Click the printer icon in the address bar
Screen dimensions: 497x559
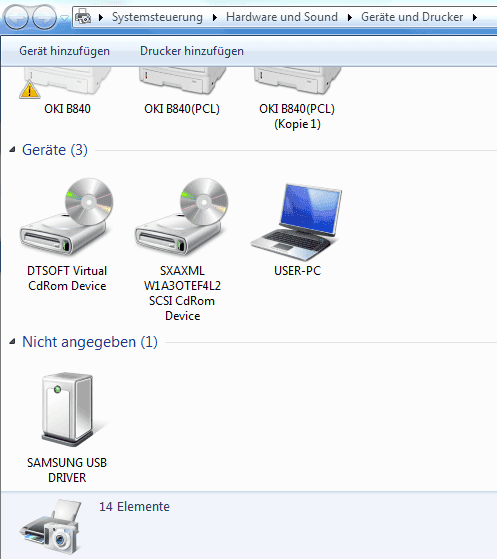tap(83, 17)
